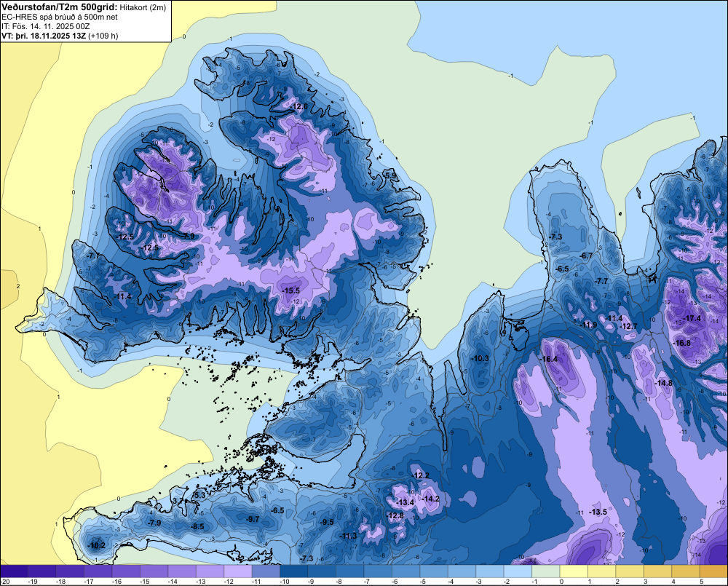Click the -16.8 temperature label
The width and height of the screenshot is (728, 586).
[681, 344]
